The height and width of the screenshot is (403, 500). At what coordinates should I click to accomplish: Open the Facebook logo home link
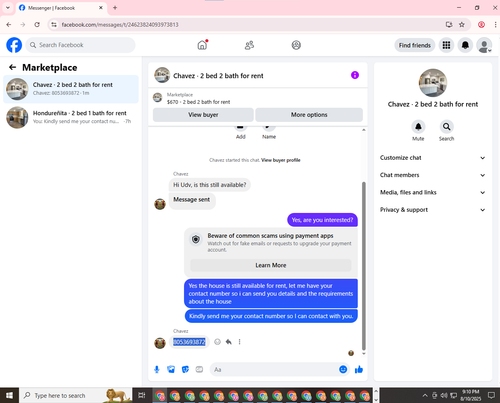(14, 45)
